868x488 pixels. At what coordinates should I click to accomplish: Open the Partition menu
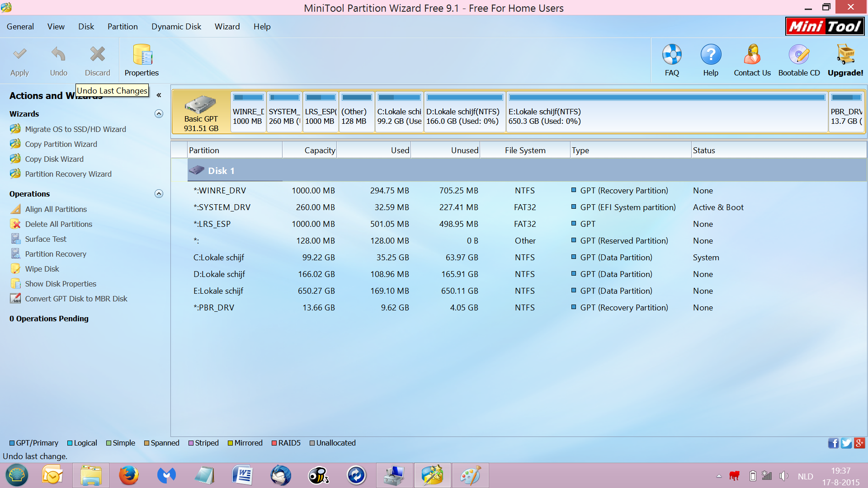[x=123, y=27]
